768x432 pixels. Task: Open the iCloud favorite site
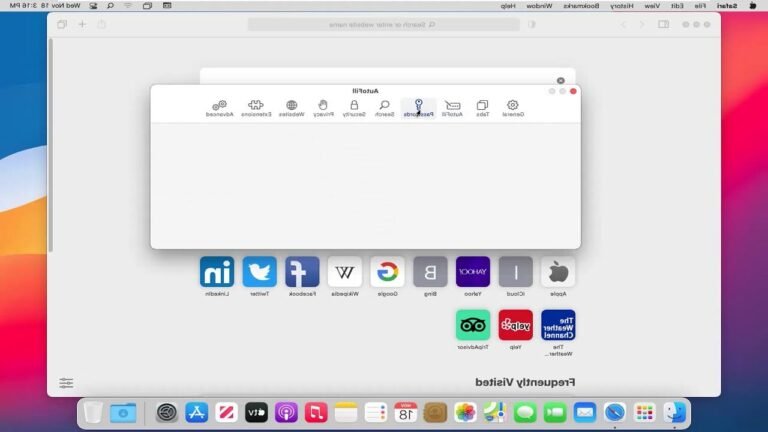click(515, 272)
